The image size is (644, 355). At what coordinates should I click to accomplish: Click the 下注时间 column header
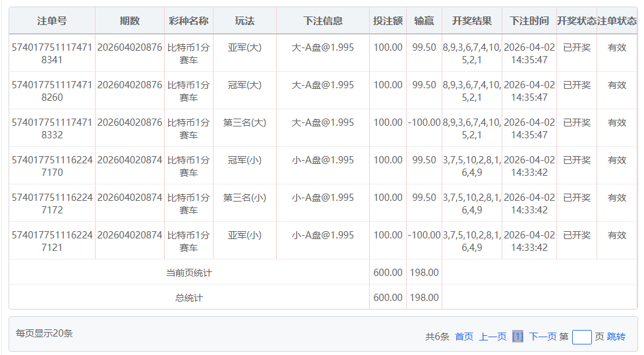[x=529, y=21]
